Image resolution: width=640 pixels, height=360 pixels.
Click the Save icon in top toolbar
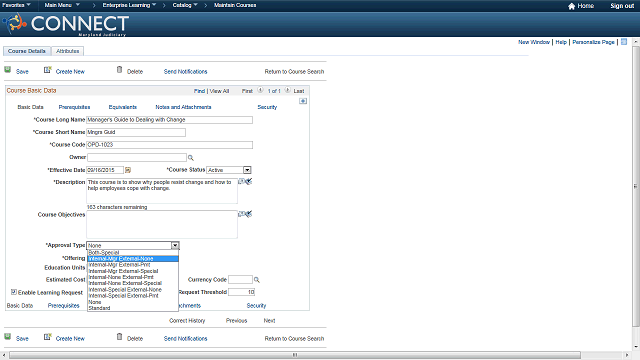pyautogui.click(x=8, y=70)
